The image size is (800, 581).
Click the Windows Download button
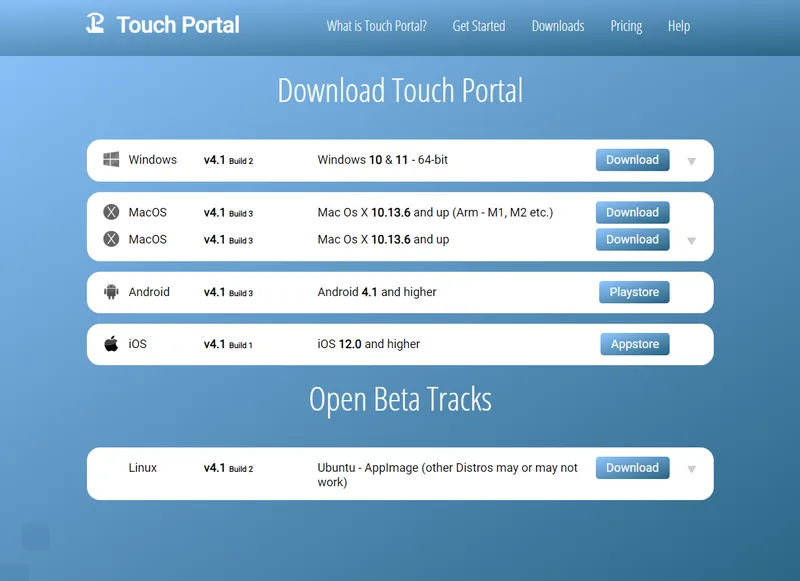632,159
